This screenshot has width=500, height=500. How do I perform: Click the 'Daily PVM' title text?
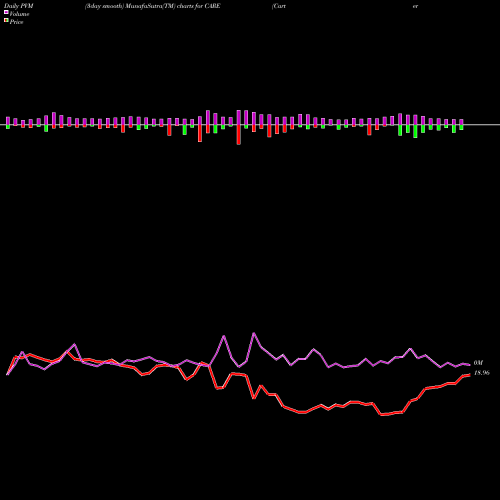pyautogui.click(x=19, y=6)
